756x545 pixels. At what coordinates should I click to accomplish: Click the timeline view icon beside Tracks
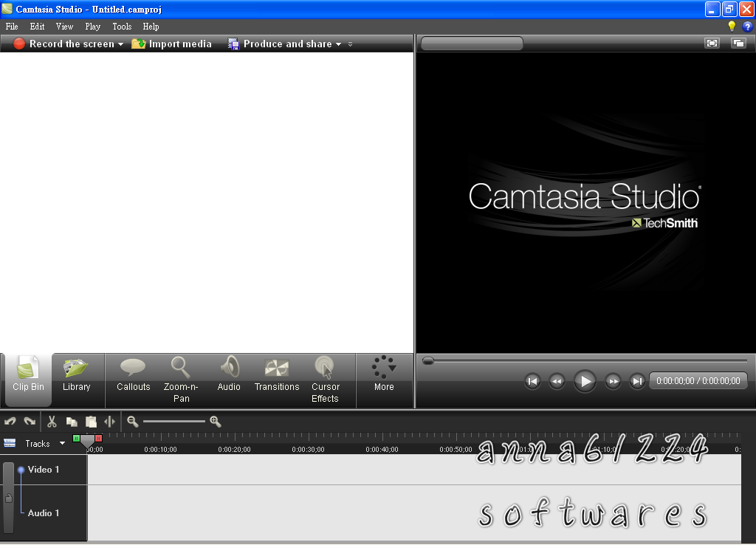[10, 443]
